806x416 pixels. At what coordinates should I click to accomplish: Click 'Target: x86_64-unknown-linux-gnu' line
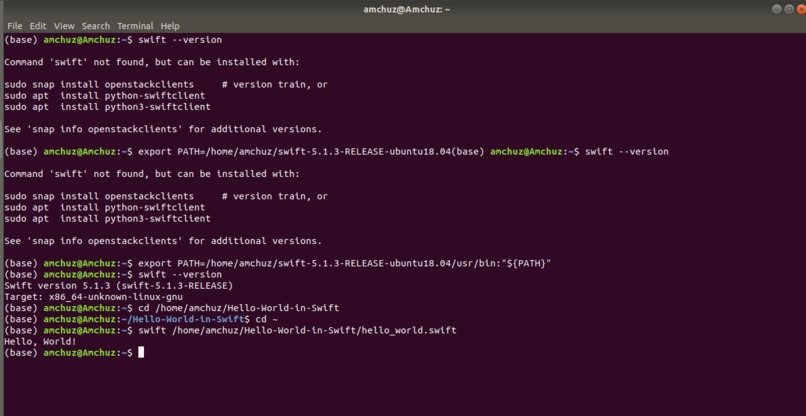point(94,297)
